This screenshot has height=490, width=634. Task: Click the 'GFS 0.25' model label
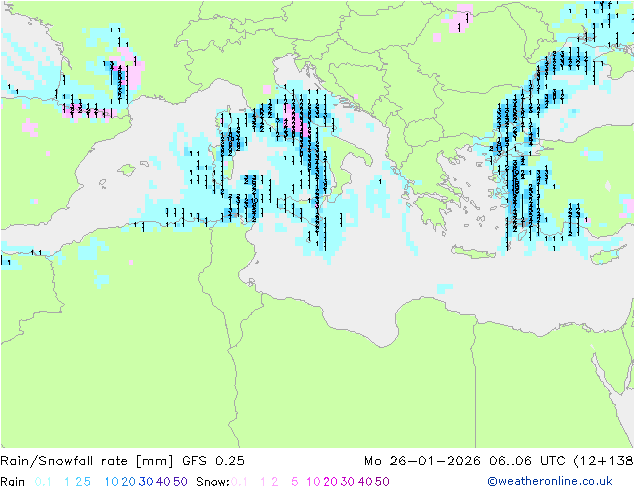click(x=213, y=461)
